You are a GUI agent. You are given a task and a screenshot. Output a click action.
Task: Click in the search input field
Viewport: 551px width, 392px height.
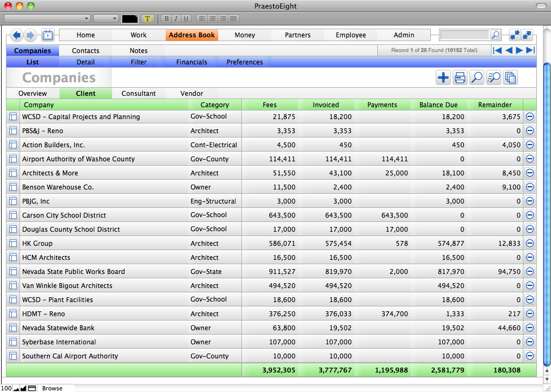click(x=464, y=35)
